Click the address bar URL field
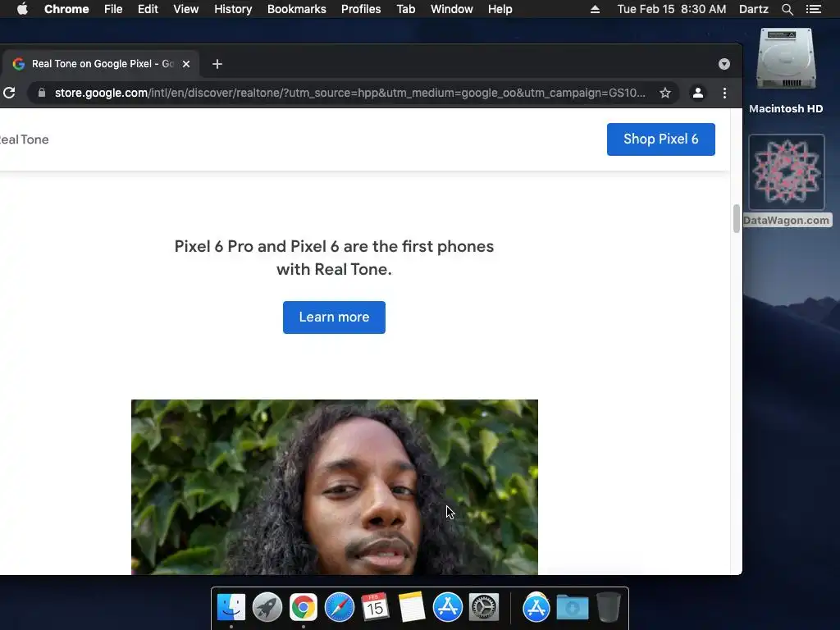Screen dimensions: 840x630 pos(349,93)
